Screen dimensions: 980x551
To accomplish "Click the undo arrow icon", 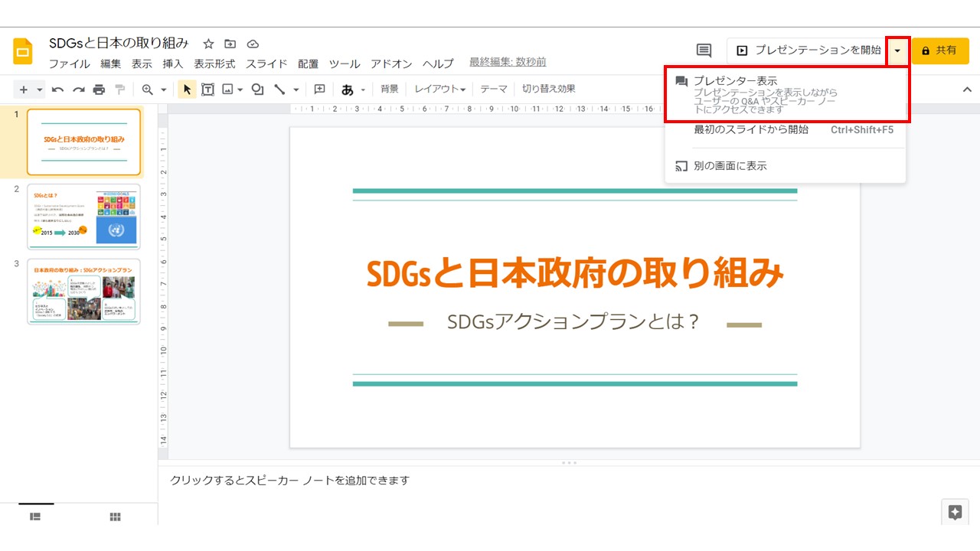I will pos(57,90).
